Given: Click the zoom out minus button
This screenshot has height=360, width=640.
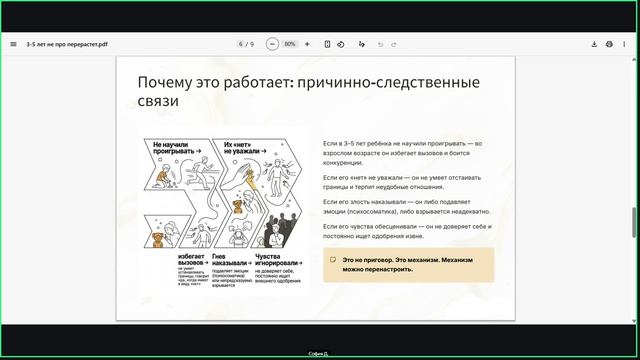Looking at the screenshot, I should (x=272, y=44).
